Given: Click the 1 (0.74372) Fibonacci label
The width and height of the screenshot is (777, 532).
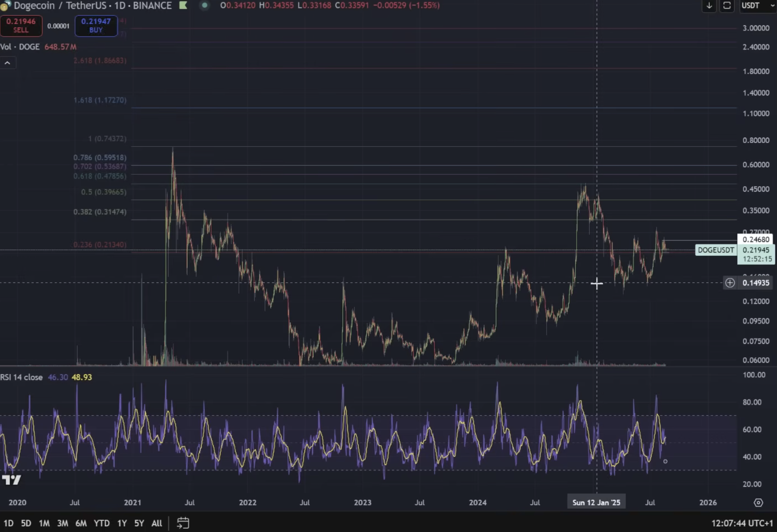Looking at the screenshot, I should click(x=107, y=139).
